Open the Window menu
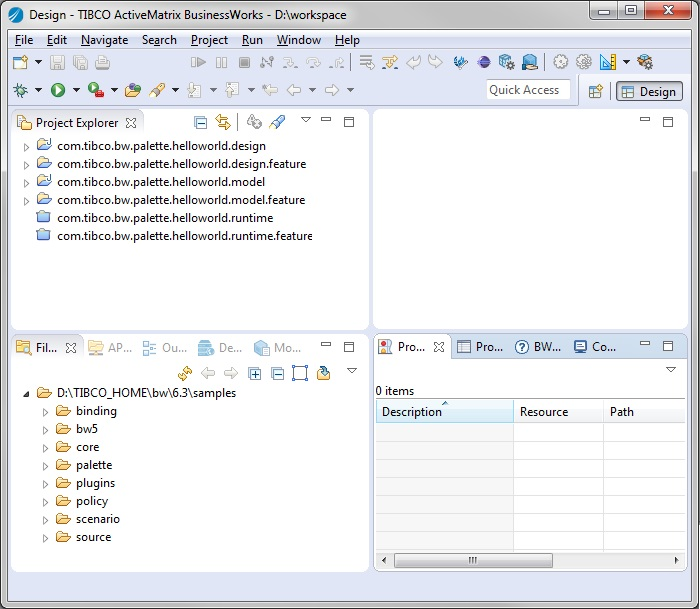Viewport: 700px width, 609px height. tap(298, 40)
